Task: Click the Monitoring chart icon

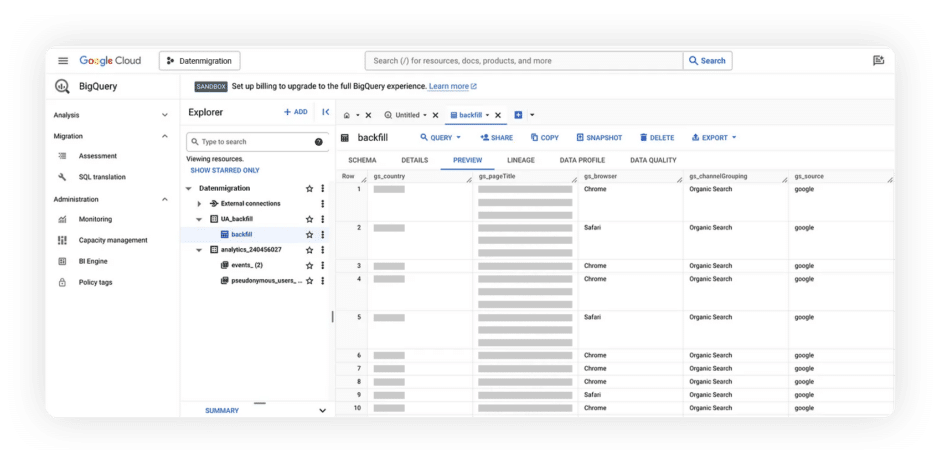Action: tap(62, 219)
